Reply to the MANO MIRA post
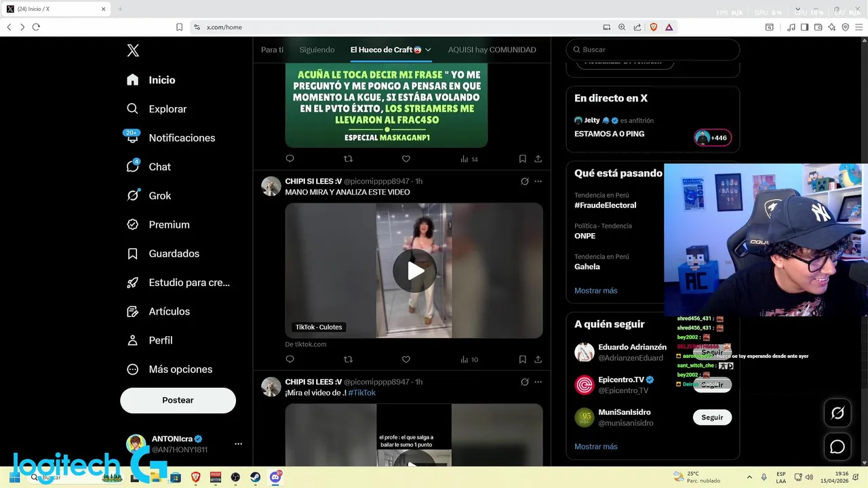868x488 pixels. click(290, 359)
